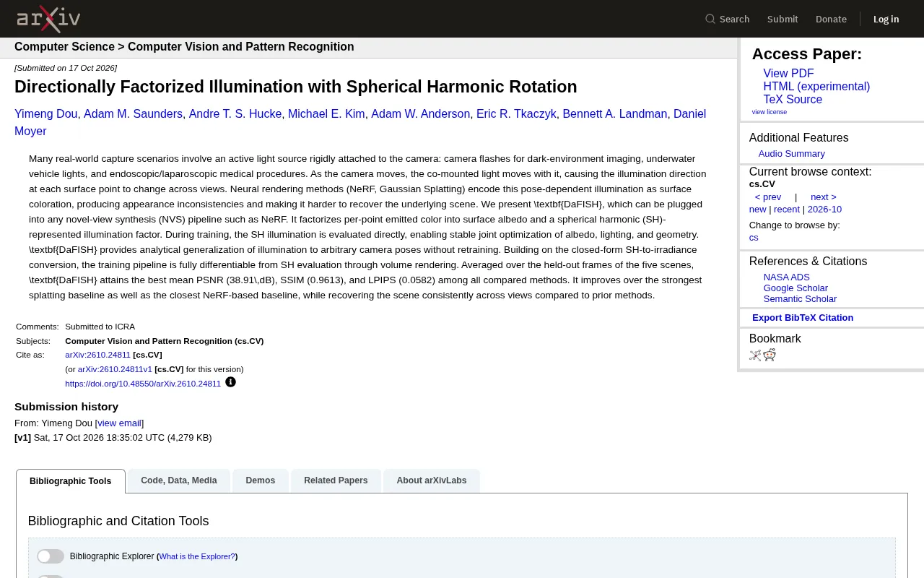Viewport: 924px width, 578px height.
Task: Select the Demos tab
Action: [x=261, y=480]
